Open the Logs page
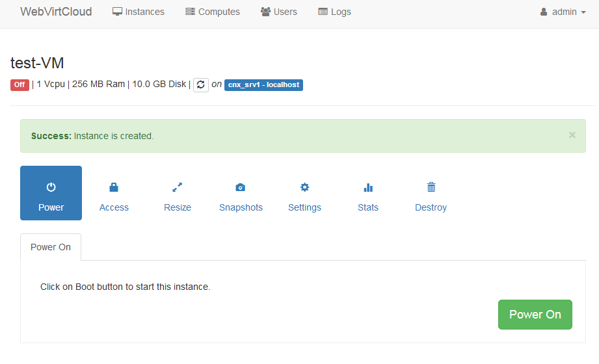This screenshot has height=364, width=599. 334,12
